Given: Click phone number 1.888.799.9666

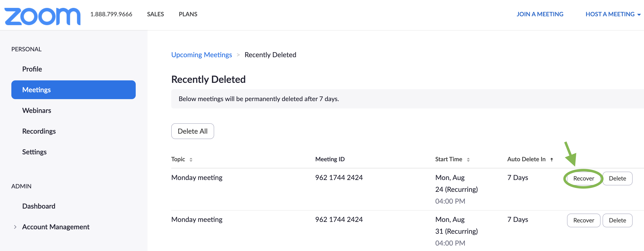Looking at the screenshot, I should click(x=111, y=14).
